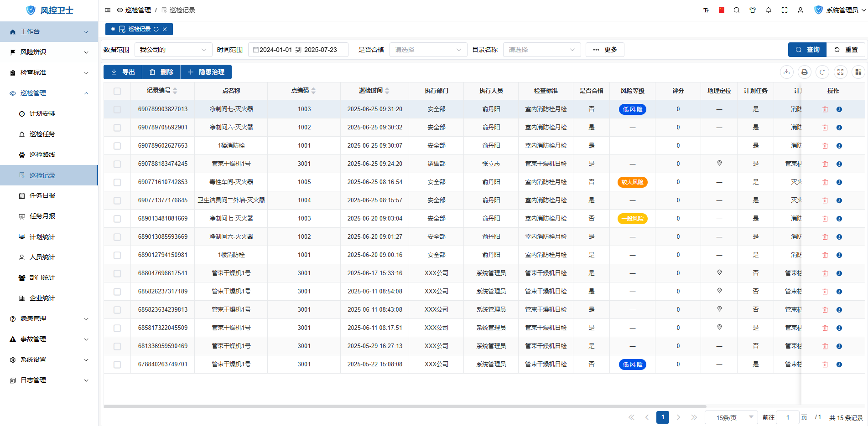
Task: Select checkbox for record 690789705592901
Action: pos(117,128)
